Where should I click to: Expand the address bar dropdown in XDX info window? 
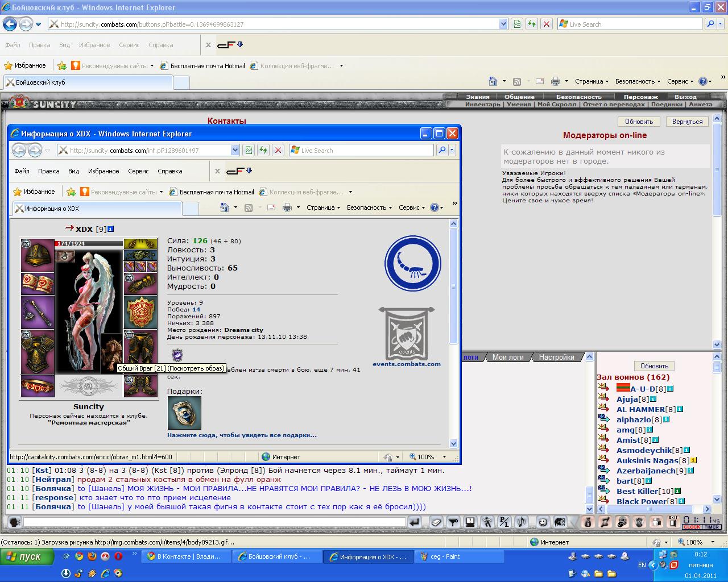click(x=235, y=150)
